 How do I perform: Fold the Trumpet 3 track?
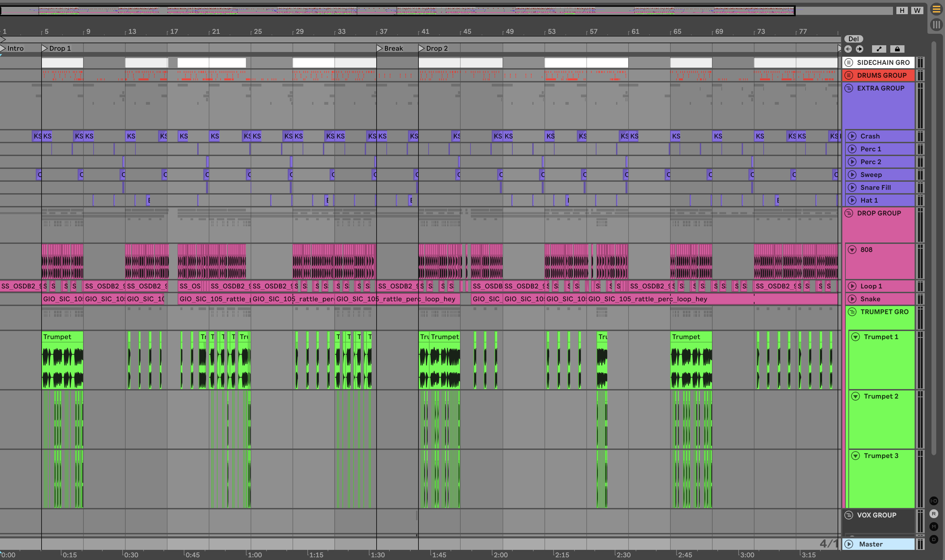(855, 456)
